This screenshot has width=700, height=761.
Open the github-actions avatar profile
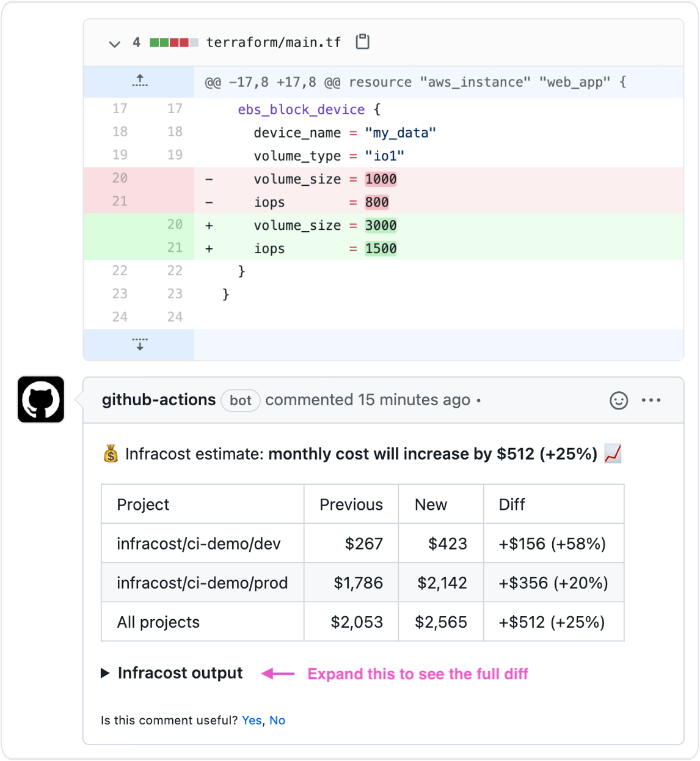(41, 400)
